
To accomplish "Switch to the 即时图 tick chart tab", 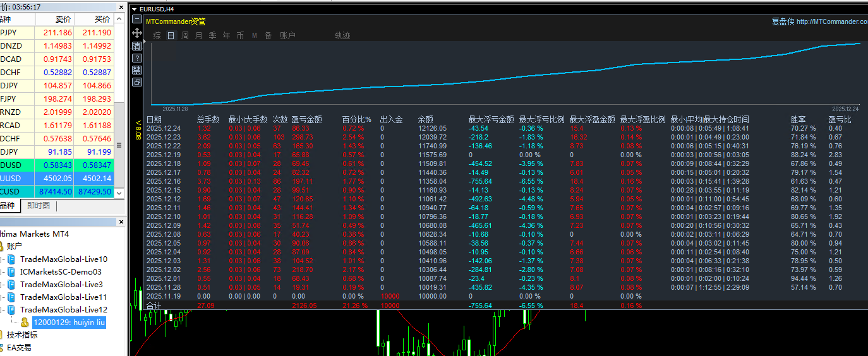I will [39, 206].
